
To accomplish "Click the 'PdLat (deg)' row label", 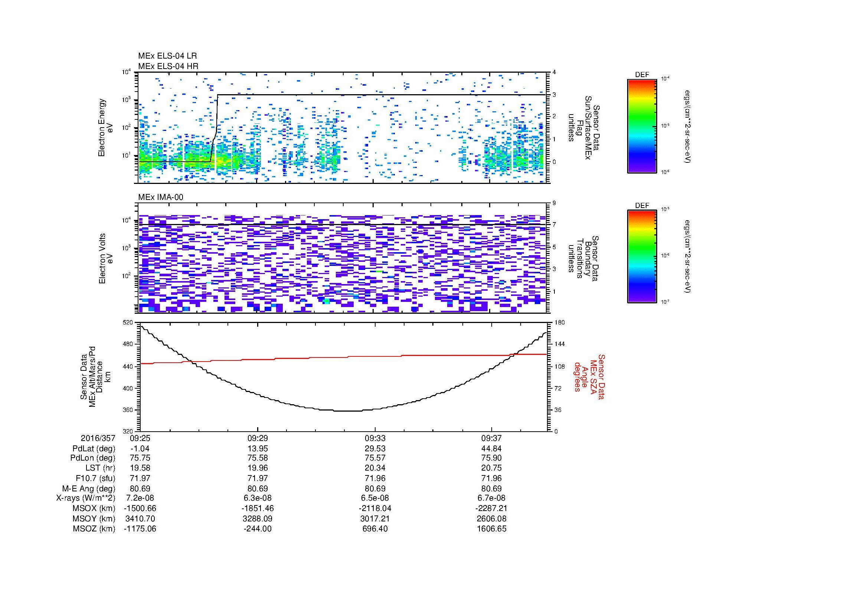I will pos(94,449).
